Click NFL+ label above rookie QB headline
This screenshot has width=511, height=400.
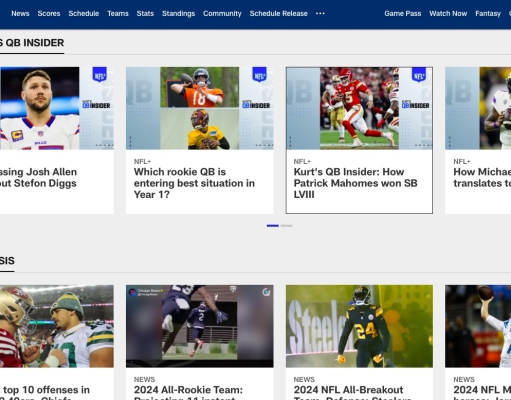click(x=142, y=162)
